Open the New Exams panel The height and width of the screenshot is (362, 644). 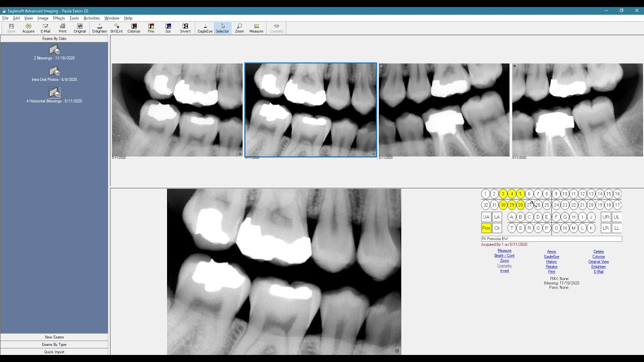pos(54,337)
